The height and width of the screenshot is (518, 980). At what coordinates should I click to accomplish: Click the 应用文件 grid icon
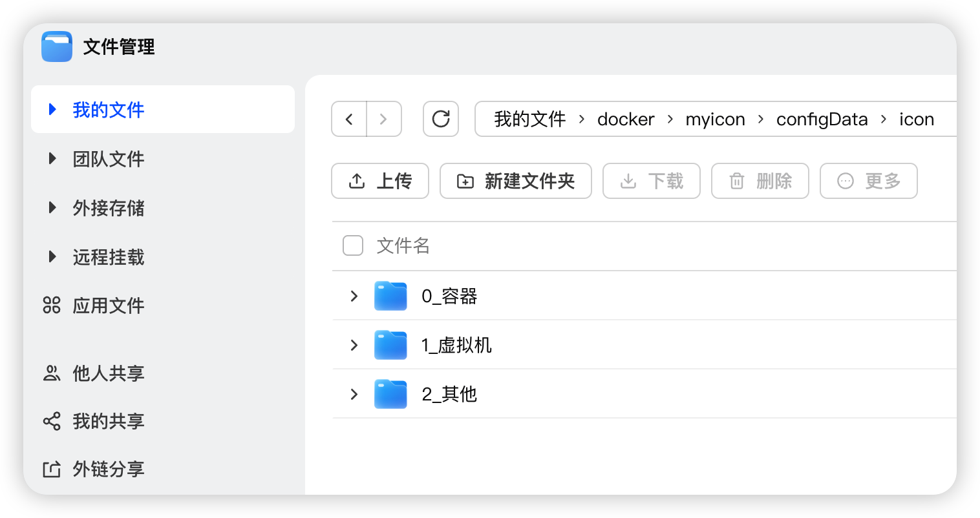(x=52, y=306)
